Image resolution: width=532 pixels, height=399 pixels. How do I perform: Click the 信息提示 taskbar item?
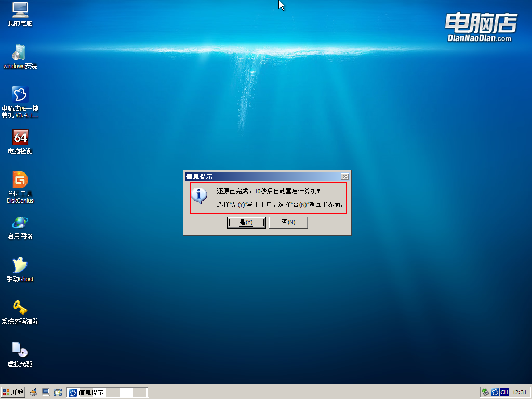point(108,392)
